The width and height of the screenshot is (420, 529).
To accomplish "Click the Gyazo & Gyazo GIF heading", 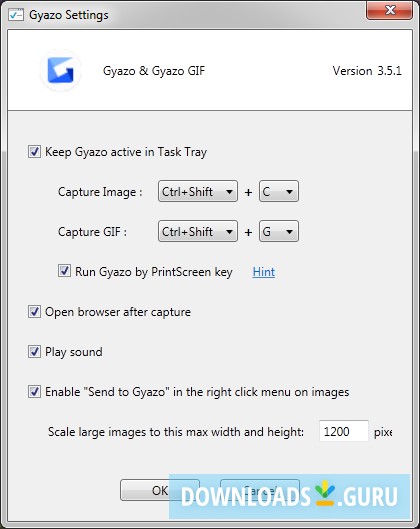I will [x=154, y=71].
